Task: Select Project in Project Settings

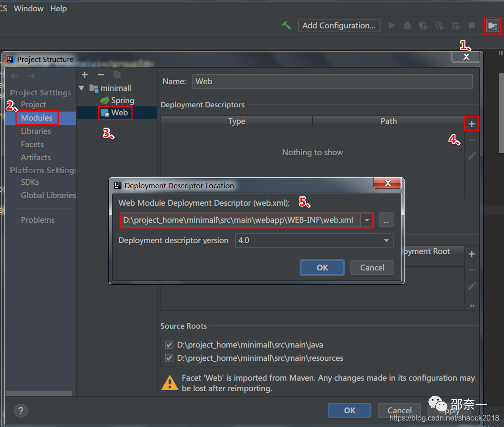Action: point(34,105)
